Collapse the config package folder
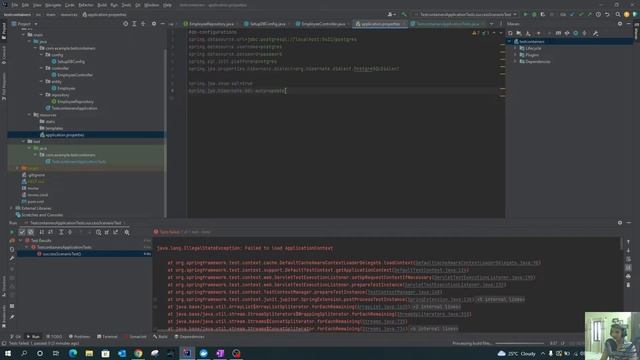Image resolution: width=640 pixels, height=360 pixels. pyautogui.click(x=42, y=55)
